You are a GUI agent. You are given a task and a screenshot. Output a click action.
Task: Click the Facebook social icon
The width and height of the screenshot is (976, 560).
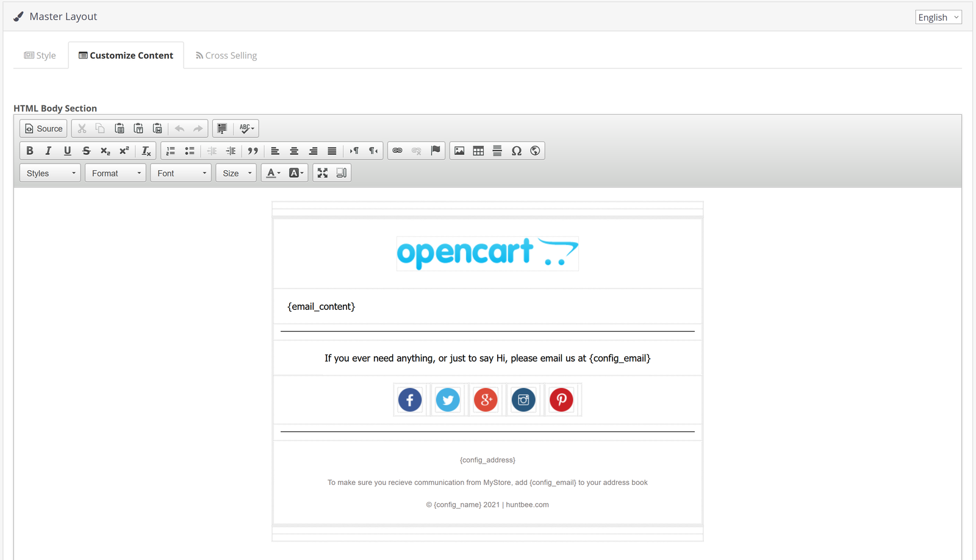point(410,400)
